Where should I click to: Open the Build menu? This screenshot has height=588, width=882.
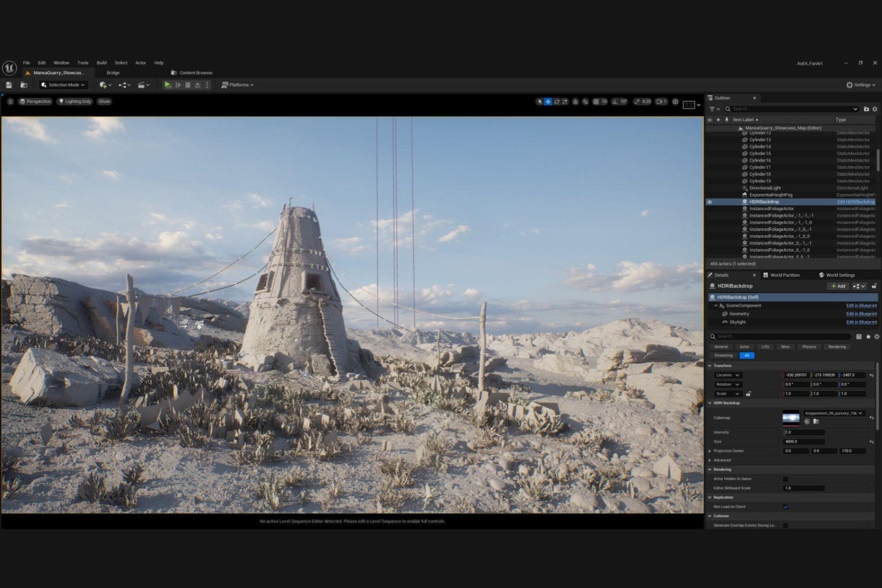[102, 63]
